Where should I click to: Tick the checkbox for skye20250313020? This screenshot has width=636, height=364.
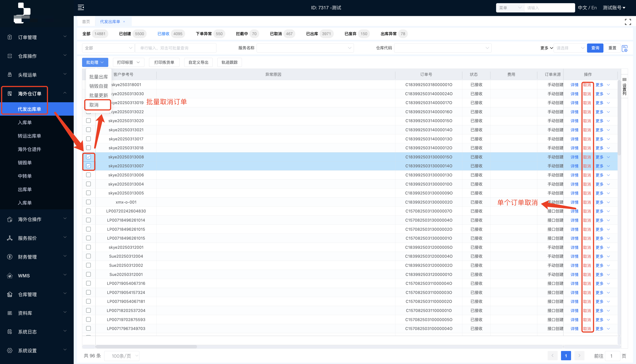click(x=88, y=121)
